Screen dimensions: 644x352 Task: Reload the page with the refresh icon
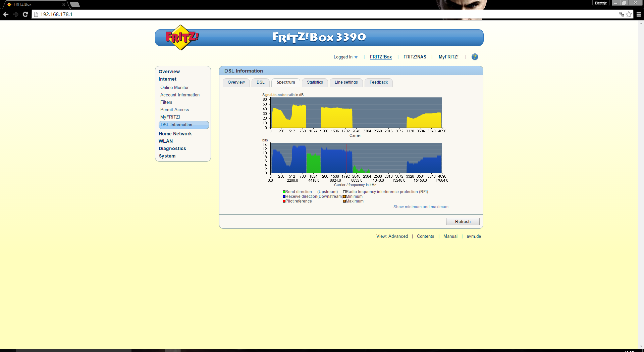[25, 14]
